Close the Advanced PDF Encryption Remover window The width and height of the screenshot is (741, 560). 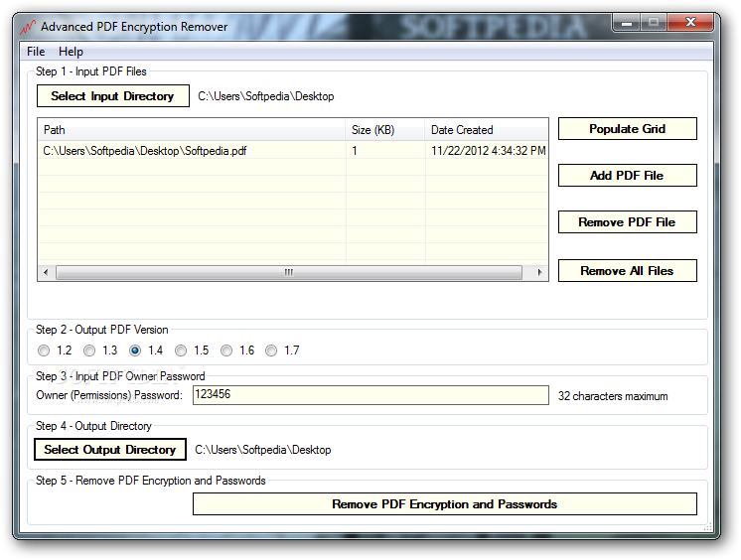(x=690, y=23)
